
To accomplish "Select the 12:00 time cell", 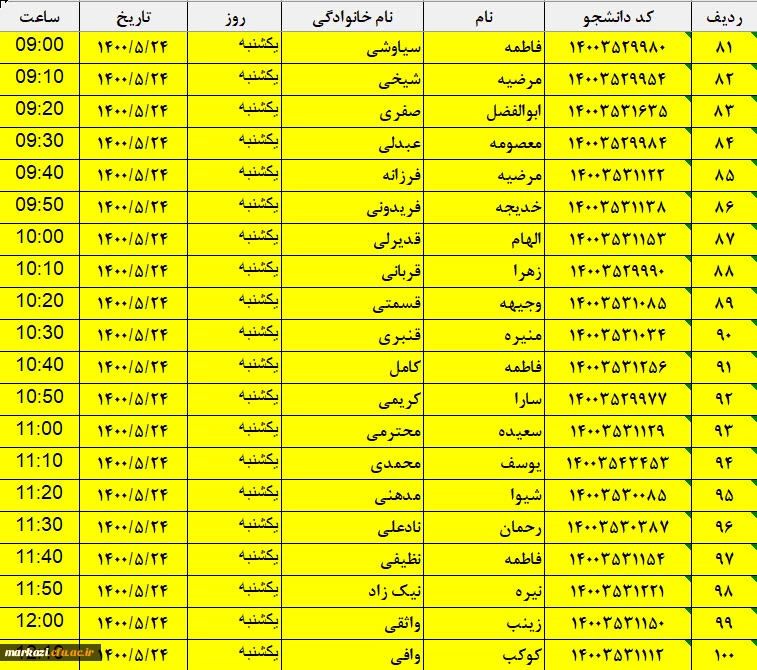I will (40, 621).
